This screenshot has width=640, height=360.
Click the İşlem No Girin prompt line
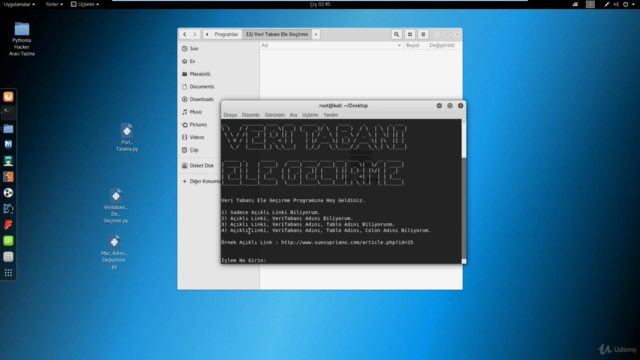click(244, 260)
